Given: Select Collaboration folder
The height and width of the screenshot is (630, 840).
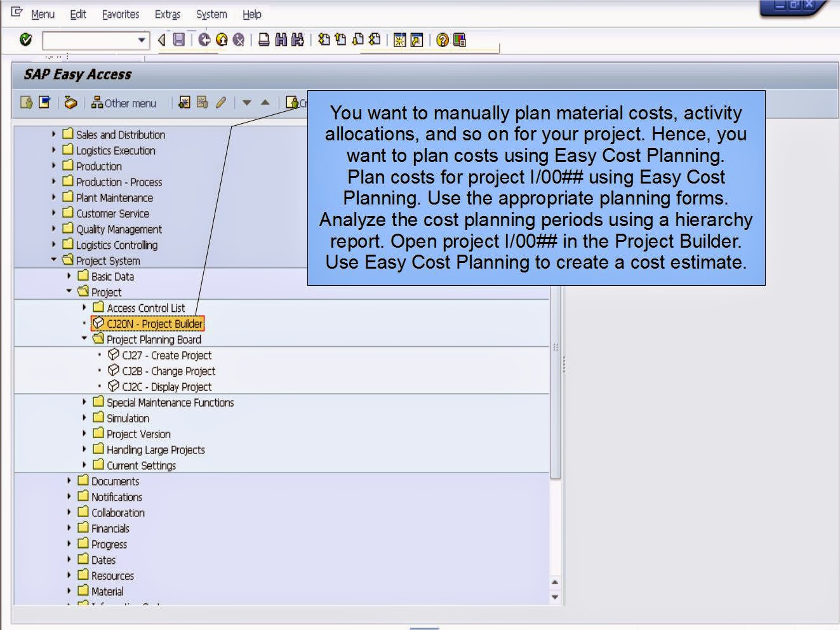Looking at the screenshot, I should pos(111,513).
